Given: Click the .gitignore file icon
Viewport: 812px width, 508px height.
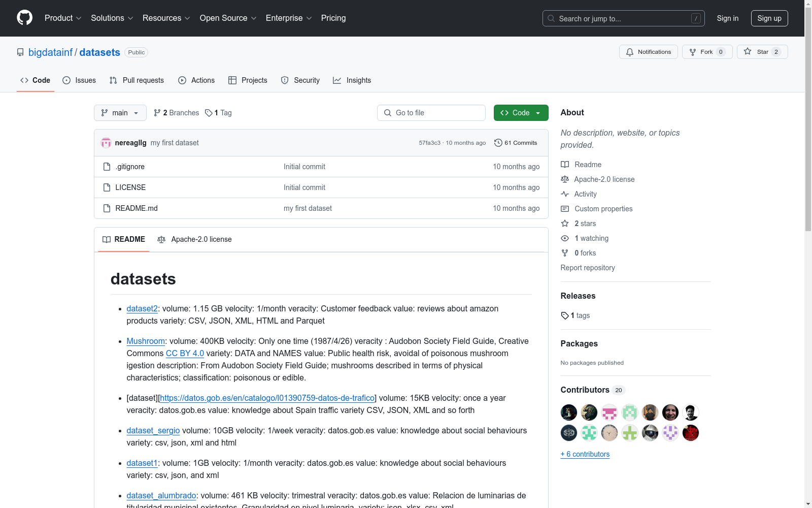Looking at the screenshot, I should coord(107,167).
